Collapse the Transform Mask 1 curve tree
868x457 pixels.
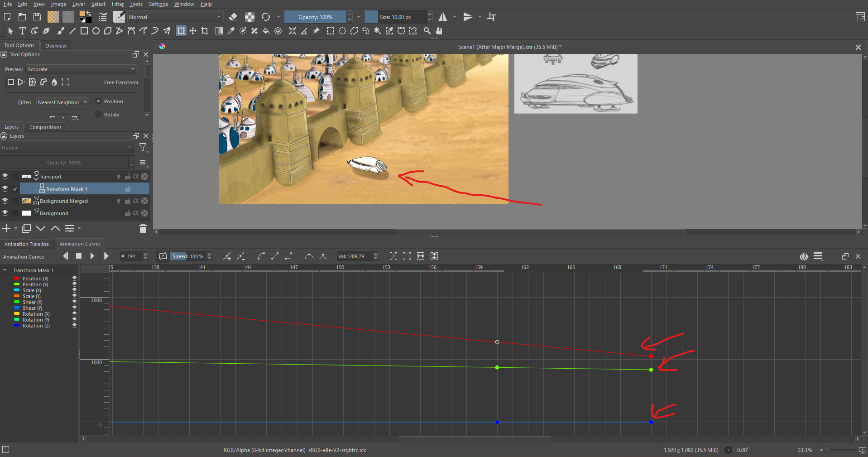[x=5, y=270]
